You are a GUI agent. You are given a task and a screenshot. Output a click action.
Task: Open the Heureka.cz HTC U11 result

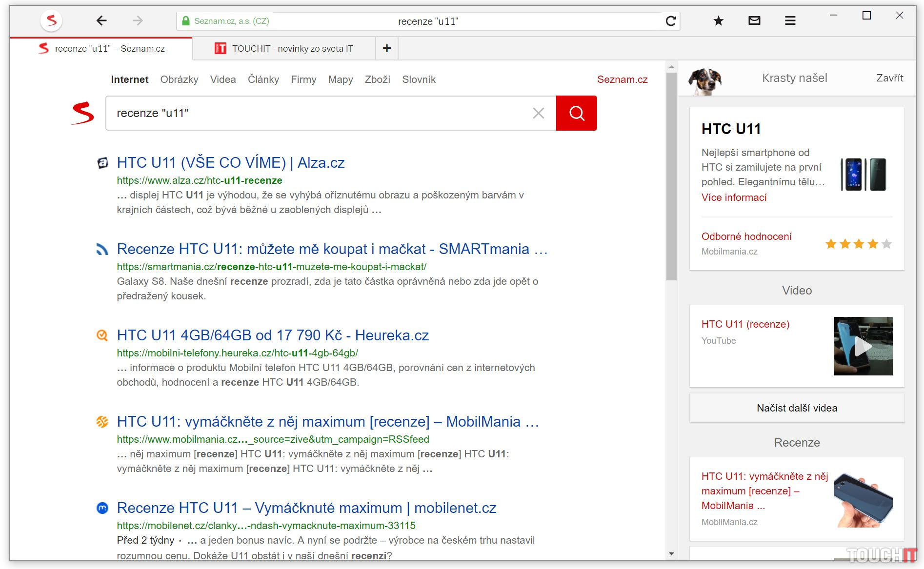click(x=272, y=335)
